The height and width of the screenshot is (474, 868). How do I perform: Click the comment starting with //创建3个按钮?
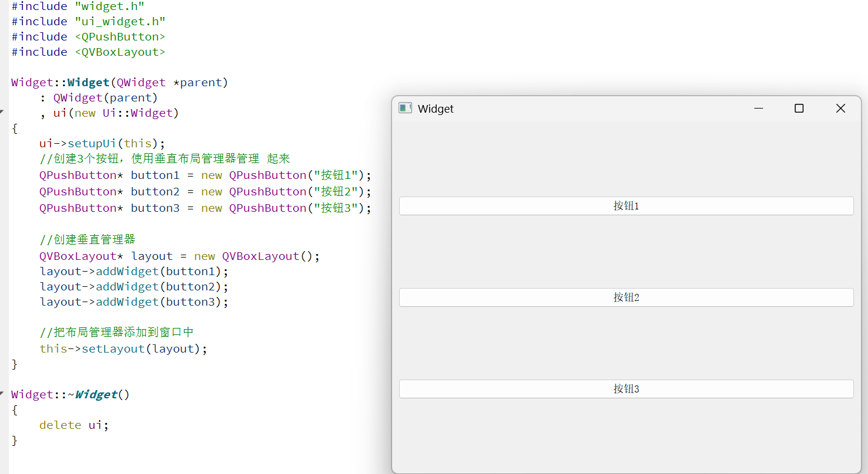click(x=165, y=158)
